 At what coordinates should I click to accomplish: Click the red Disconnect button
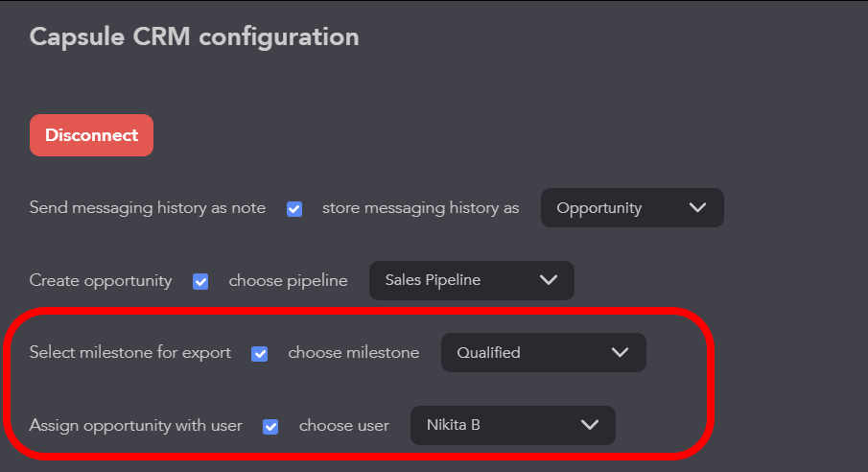tap(91, 135)
